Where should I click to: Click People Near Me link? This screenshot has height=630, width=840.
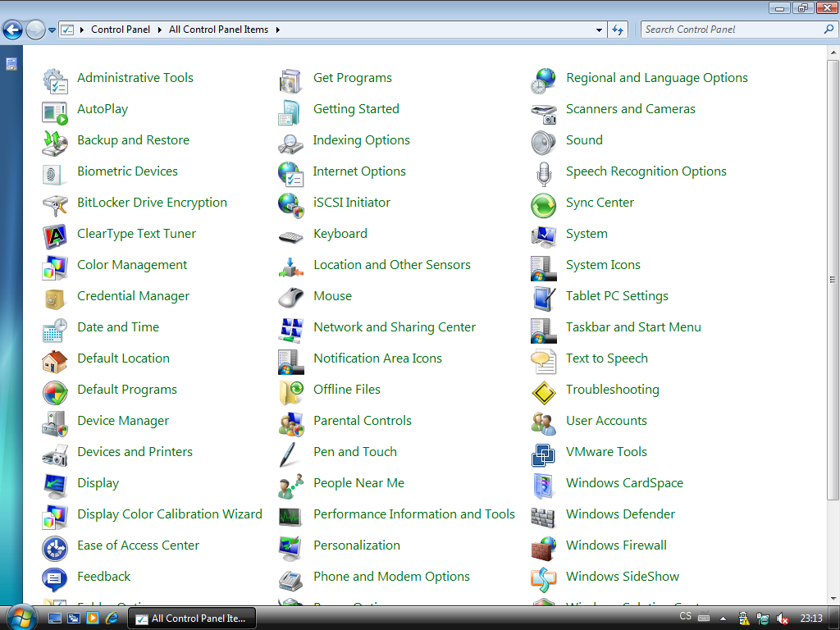click(359, 482)
